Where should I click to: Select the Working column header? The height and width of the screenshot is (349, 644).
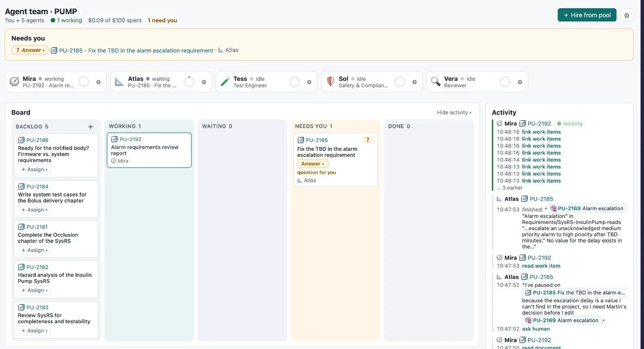click(125, 126)
